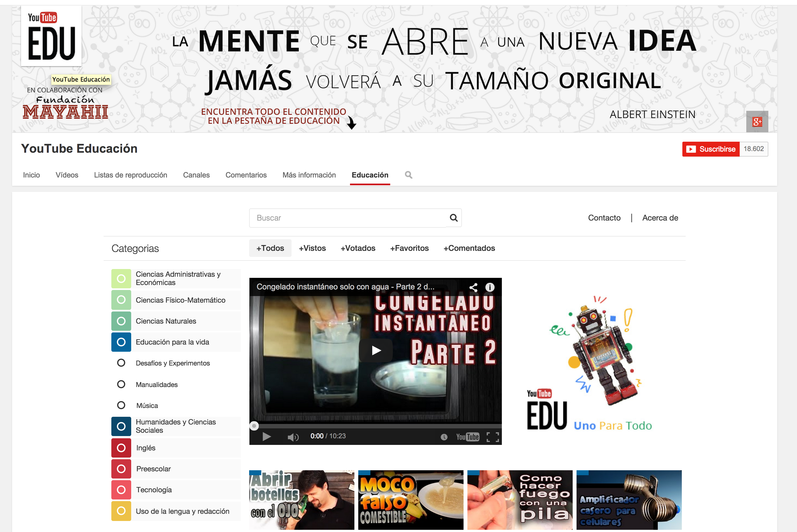This screenshot has height=532, width=797.
Task: Open Moco falso comestible video thumbnail
Action: coord(411,500)
